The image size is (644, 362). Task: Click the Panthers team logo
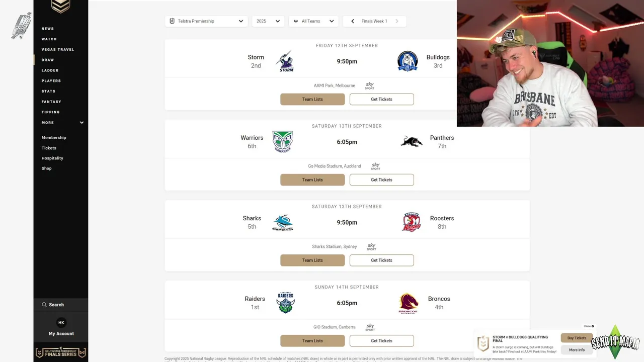click(x=411, y=142)
